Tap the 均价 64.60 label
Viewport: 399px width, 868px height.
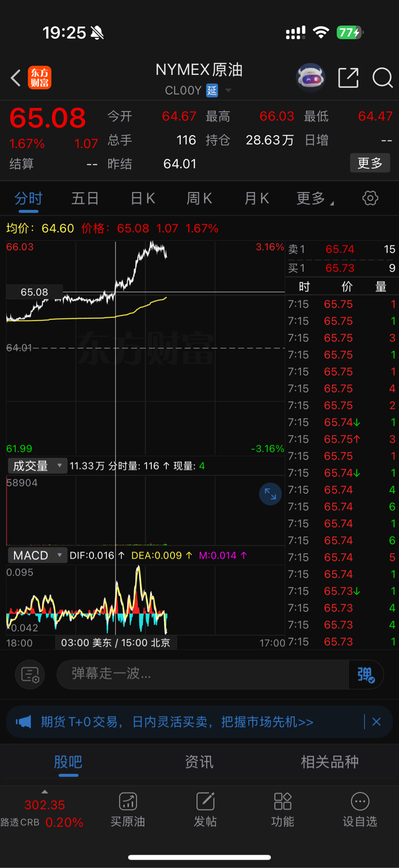tap(40, 228)
